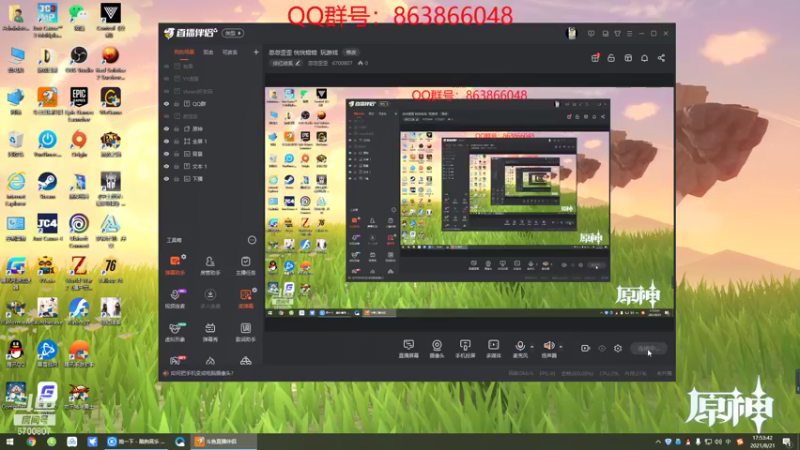
Task: Open the 多人连麦 download-arrow tool
Action: click(x=210, y=298)
